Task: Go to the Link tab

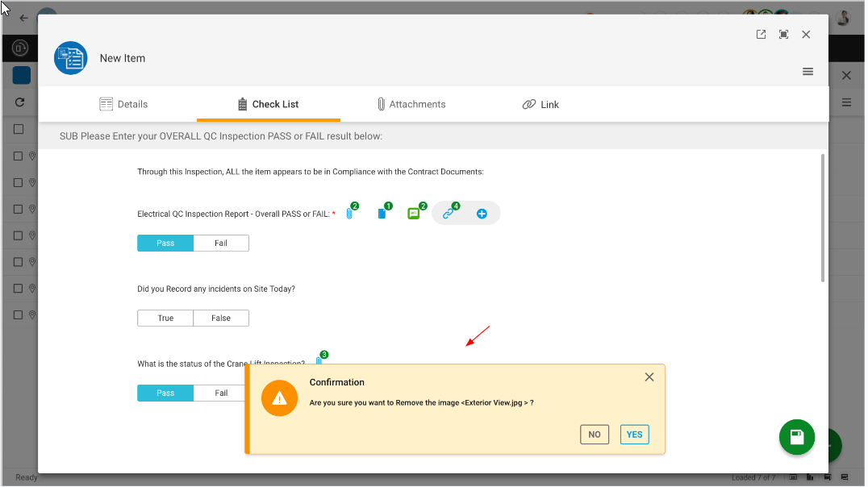Action: point(540,104)
